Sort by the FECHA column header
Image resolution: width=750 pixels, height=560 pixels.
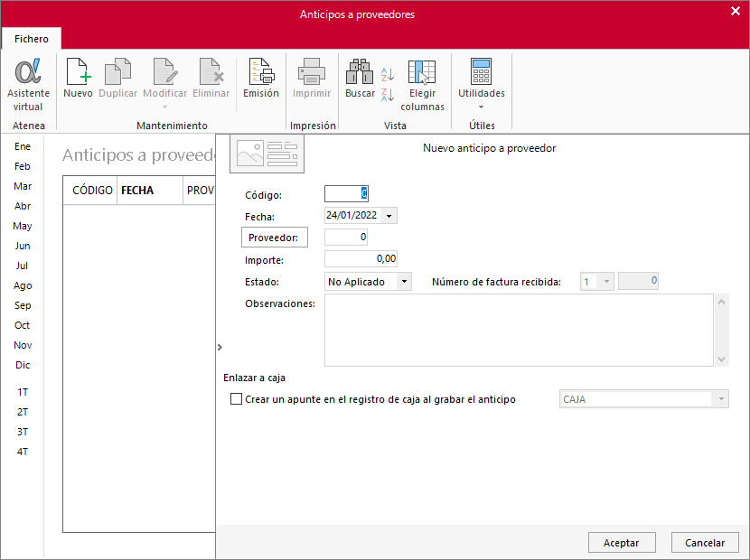click(150, 191)
